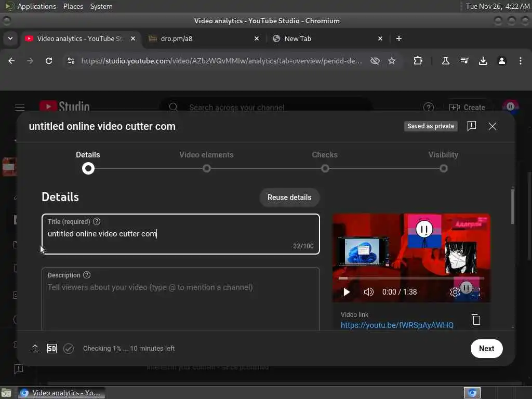Play the video preview

[x=347, y=292]
